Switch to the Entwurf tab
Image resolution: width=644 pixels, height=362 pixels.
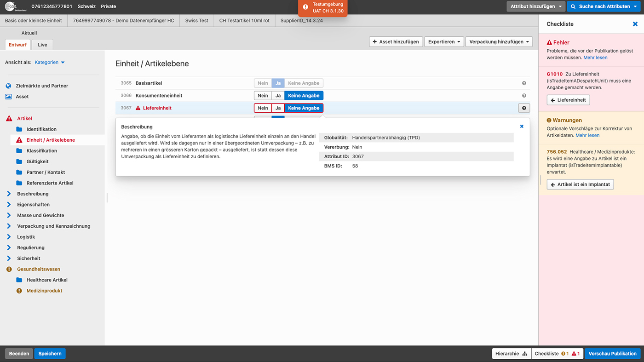[x=17, y=45]
